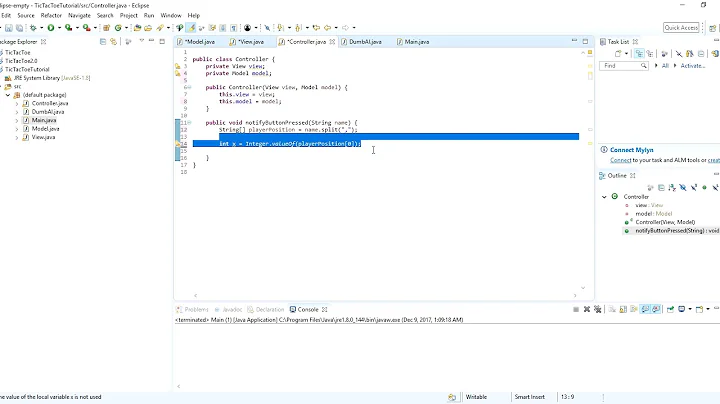Open the Project menu
The image size is (720, 404).
(x=129, y=15)
